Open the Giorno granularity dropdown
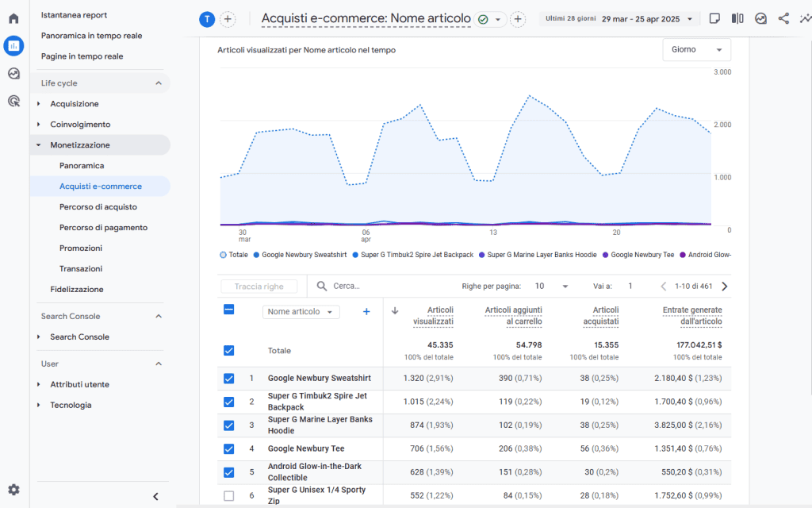This screenshot has height=508, width=812. (x=696, y=49)
